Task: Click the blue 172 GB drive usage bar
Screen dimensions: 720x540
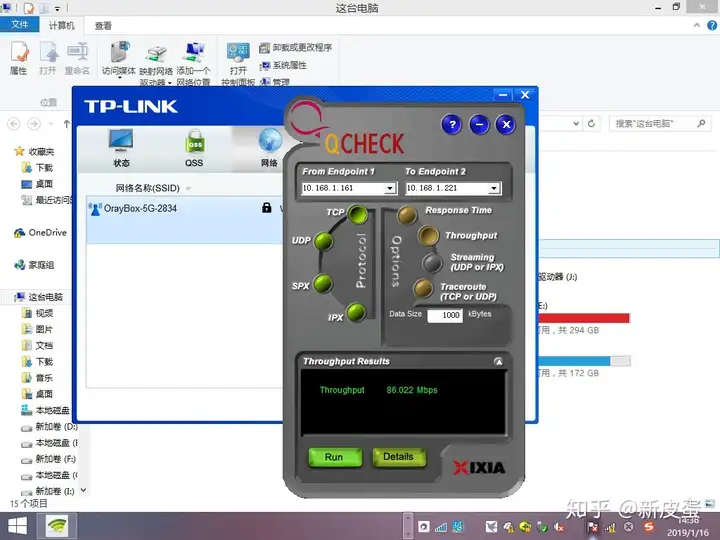Action: pos(584,361)
